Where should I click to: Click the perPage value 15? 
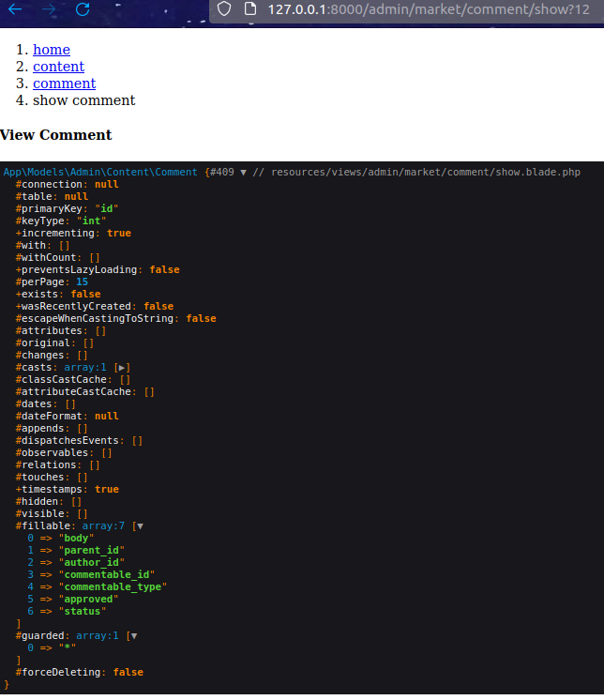pos(83,282)
